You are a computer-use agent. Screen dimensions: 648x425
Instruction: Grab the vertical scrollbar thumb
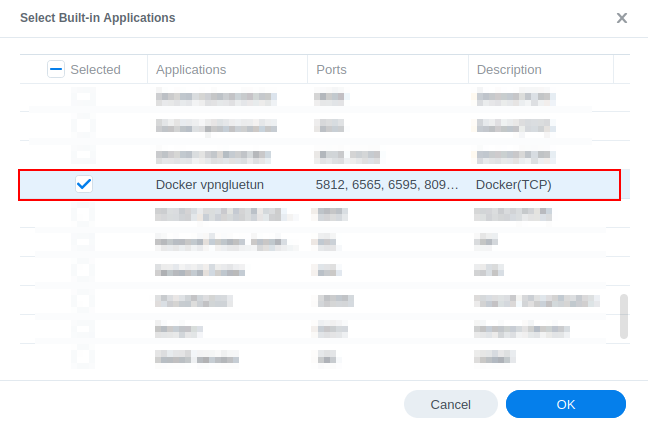point(624,316)
